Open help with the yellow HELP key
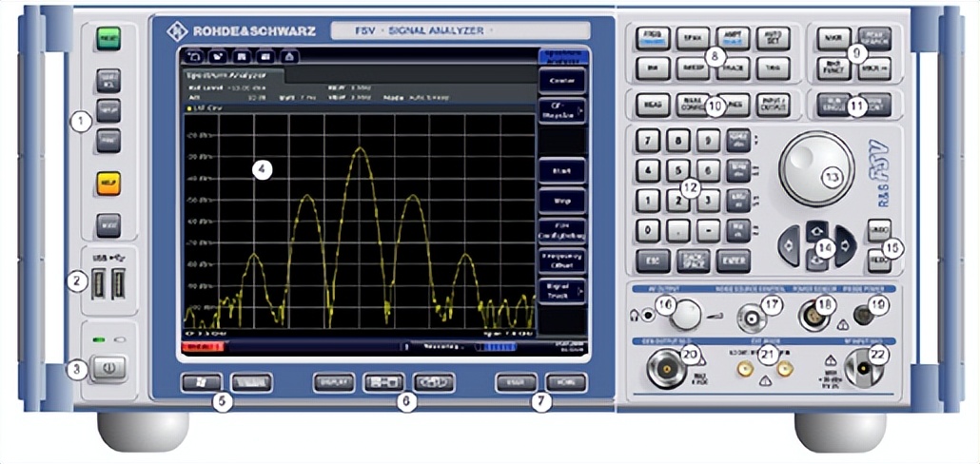The image size is (980, 464). pos(108,184)
